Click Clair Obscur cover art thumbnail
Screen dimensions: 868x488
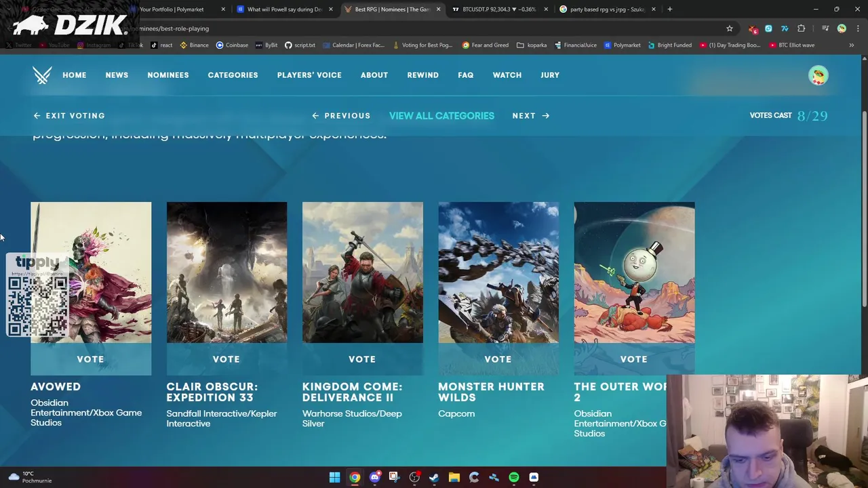[226, 272]
